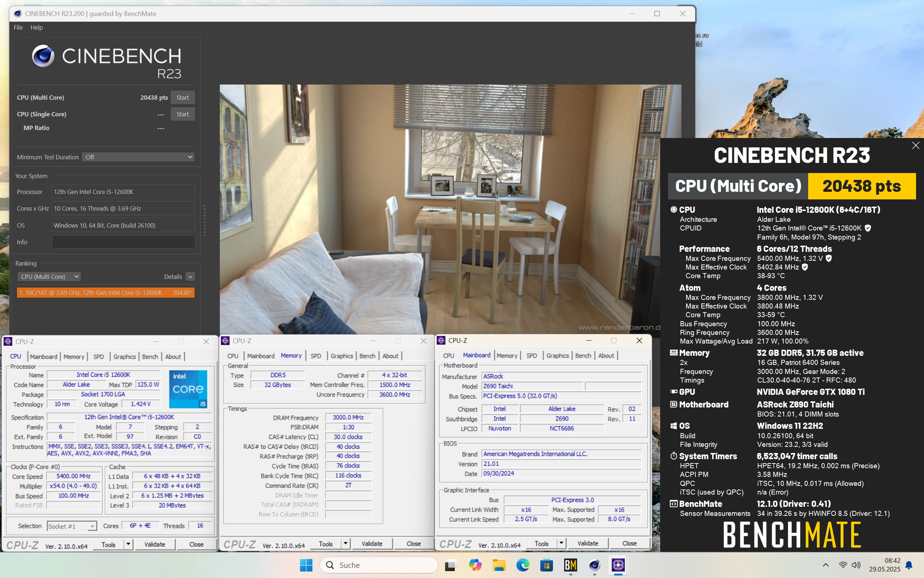Viewport: 924px width, 578px height.
Task: Launch Copilot from the taskbar
Action: click(475, 565)
